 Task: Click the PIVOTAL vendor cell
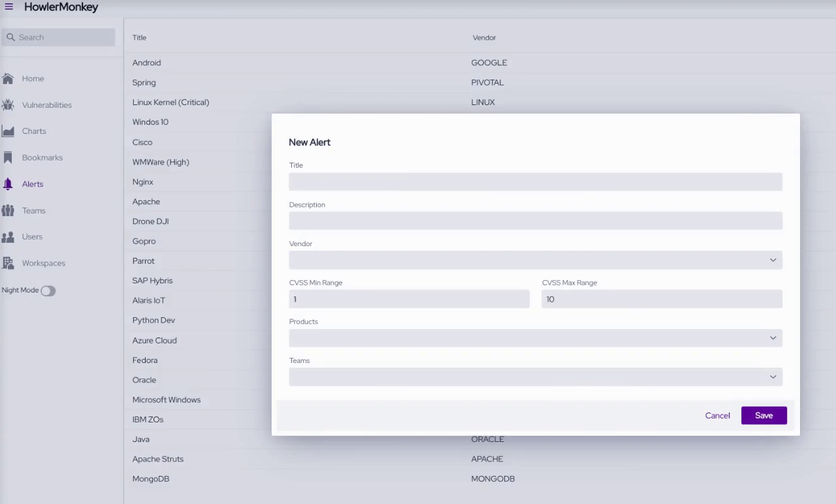[487, 82]
